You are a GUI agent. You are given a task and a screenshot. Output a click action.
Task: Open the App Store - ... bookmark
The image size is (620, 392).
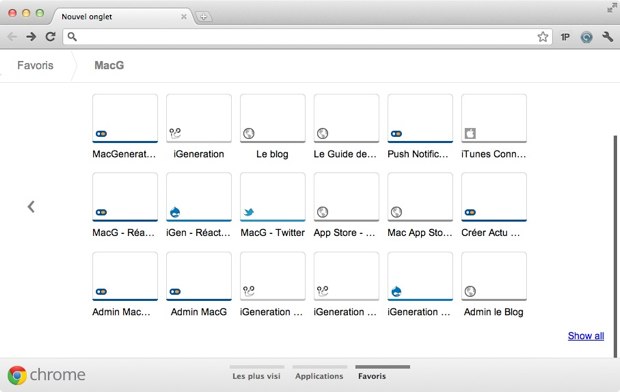click(x=346, y=205)
